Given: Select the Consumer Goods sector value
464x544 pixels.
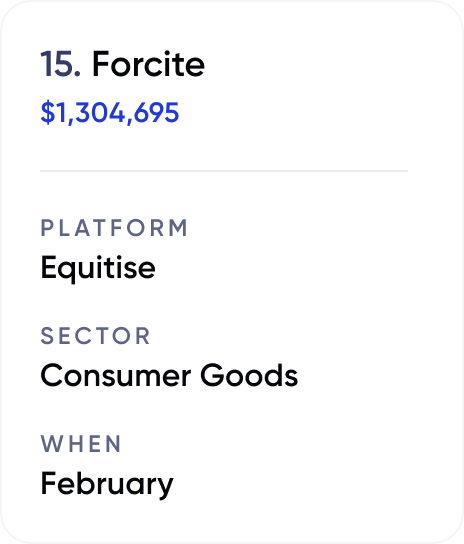Looking at the screenshot, I should (169, 375).
